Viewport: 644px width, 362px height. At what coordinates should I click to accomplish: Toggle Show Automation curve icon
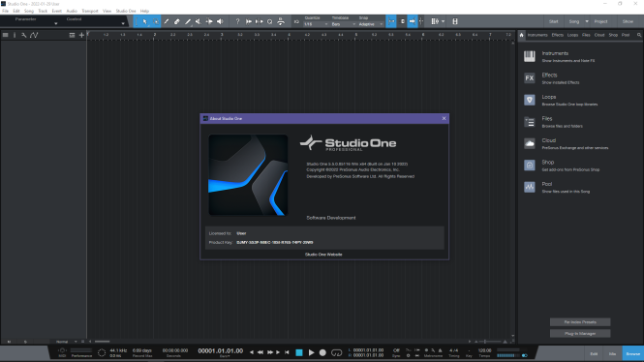point(34,35)
